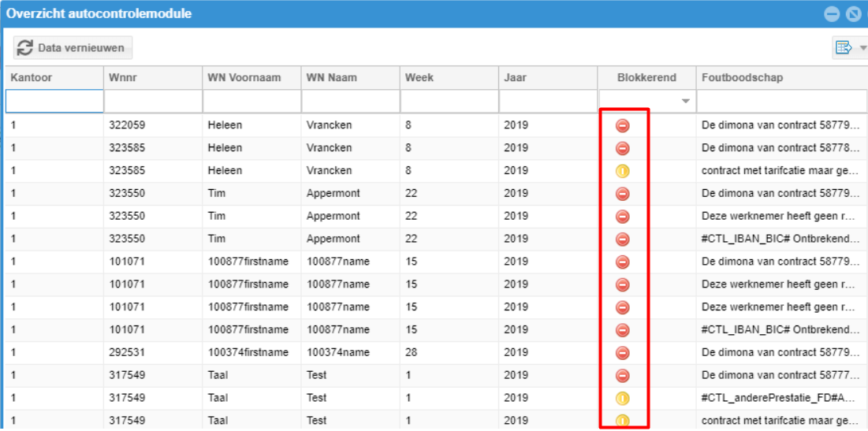Click red icon on 101071 dimona row
This screenshot has height=431, width=868.
coord(623,262)
